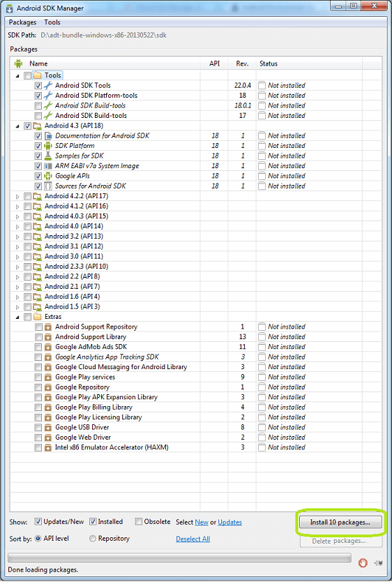Click the red stop hand icon in status bar

(363, 562)
